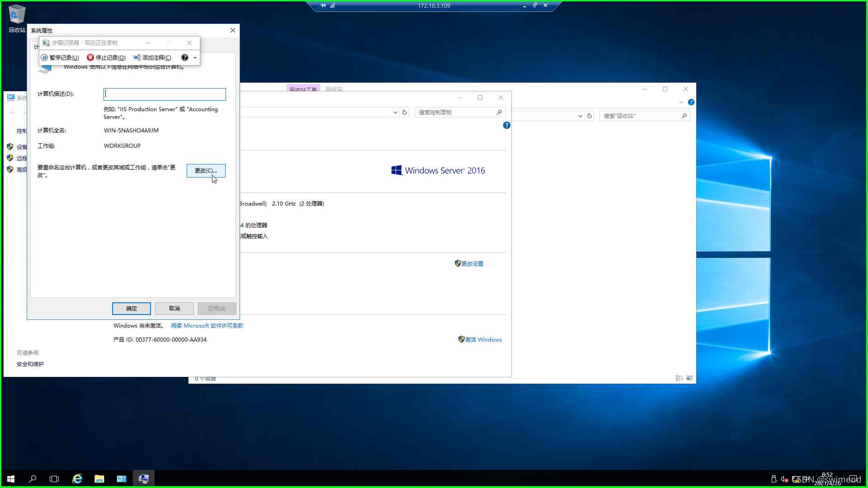Open taskbar search

pyautogui.click(x=33, y=479)
